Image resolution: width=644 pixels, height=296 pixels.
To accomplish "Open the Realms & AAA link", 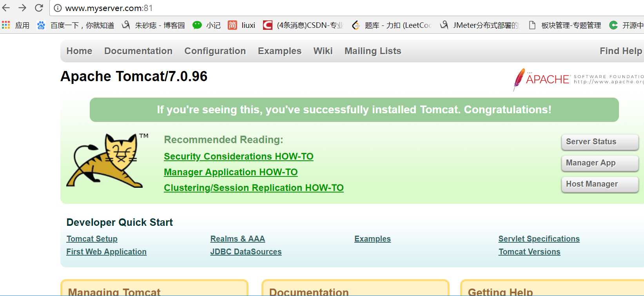I will coord(238,239).
